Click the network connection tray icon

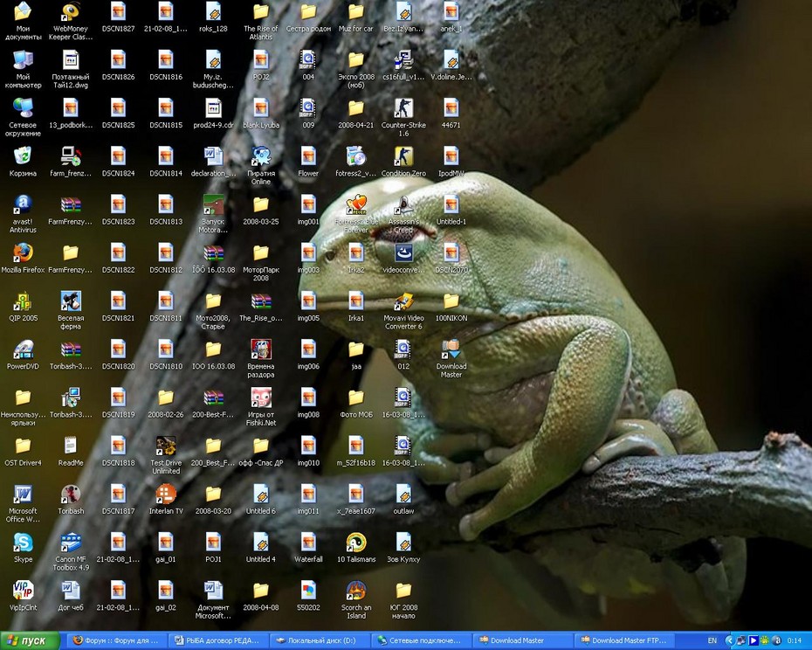(741, 640)
